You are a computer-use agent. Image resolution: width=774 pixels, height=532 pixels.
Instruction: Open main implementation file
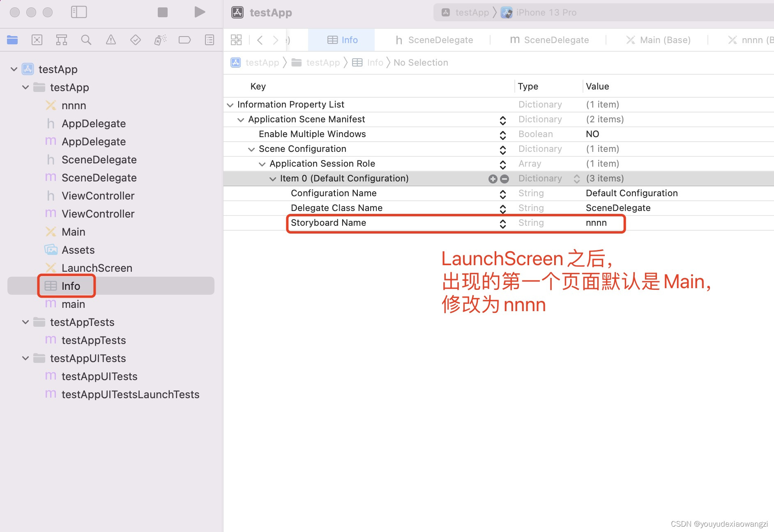(x=73, y=304)
